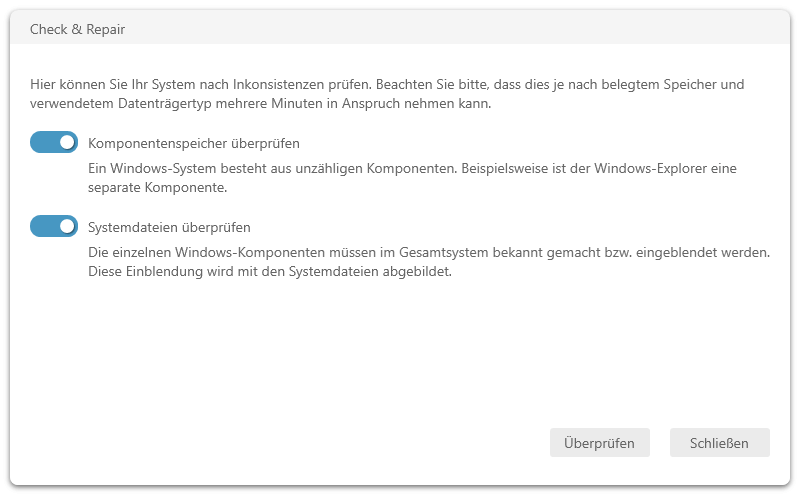This screenshot has width=800, height=495.
Task: Click the "Check & Repair" window title
Action: [77, 29]
